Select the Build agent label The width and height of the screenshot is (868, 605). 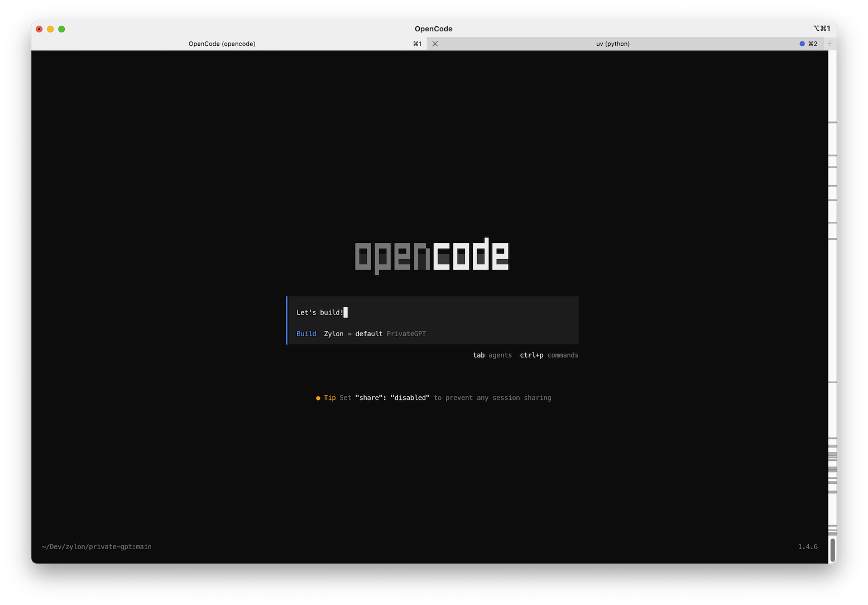(306, 334)
